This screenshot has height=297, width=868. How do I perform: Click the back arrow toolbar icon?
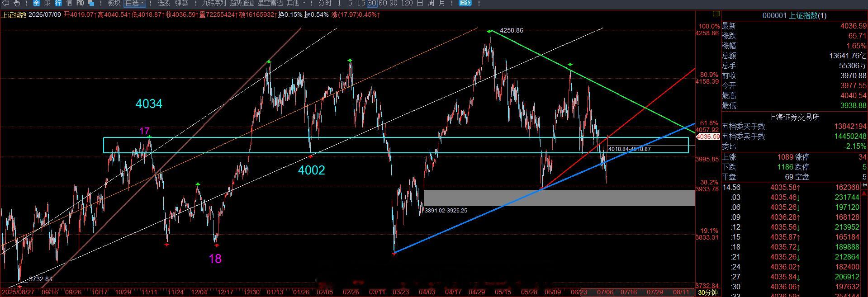click(x=6, y=3)
